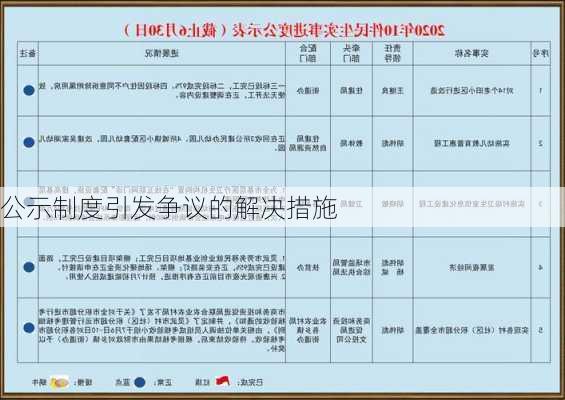The image size is (565, 400).
Task: Click the blue status dot in row 4
Action: pos(29,267)
